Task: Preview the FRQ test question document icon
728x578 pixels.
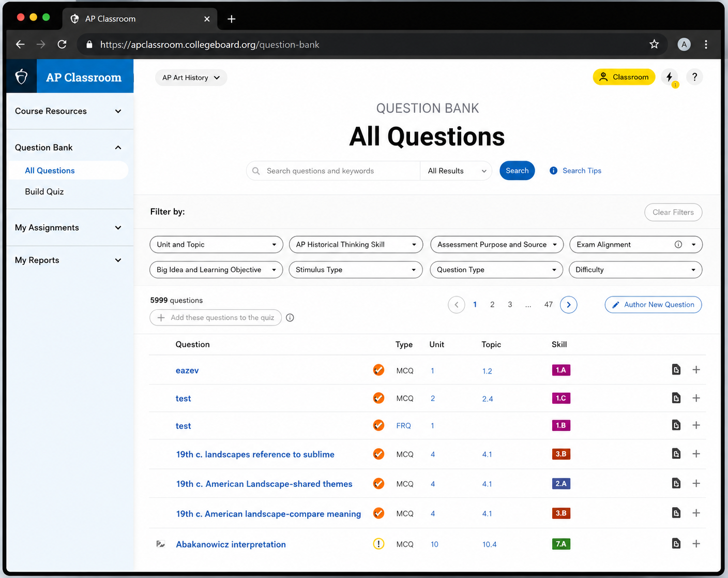Action: tap(676, 425)
